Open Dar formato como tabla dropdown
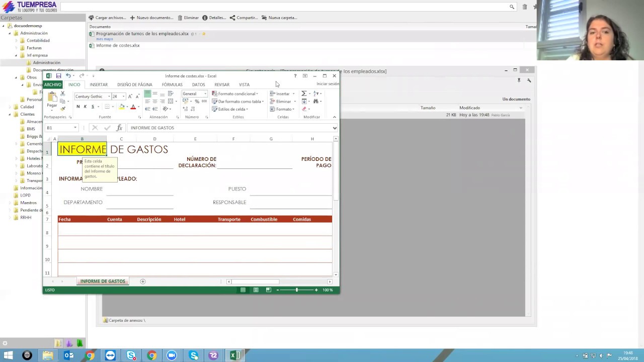 (237, 101)
